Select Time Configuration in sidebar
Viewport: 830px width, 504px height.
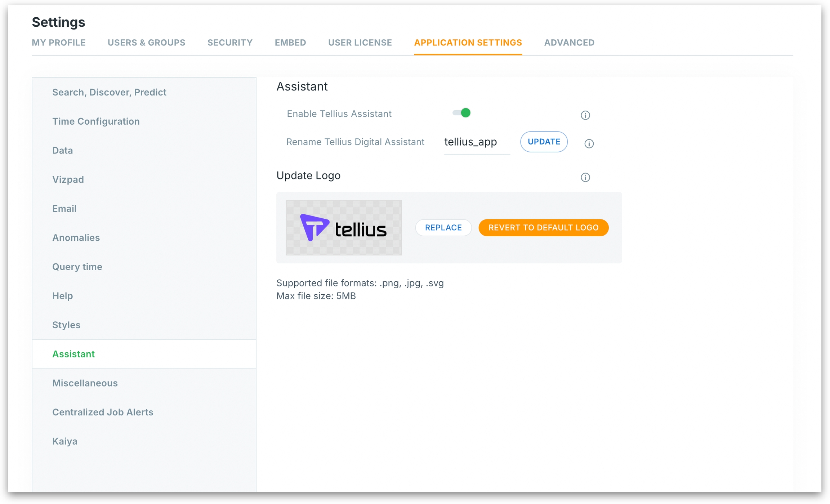(x=96, y=121)
